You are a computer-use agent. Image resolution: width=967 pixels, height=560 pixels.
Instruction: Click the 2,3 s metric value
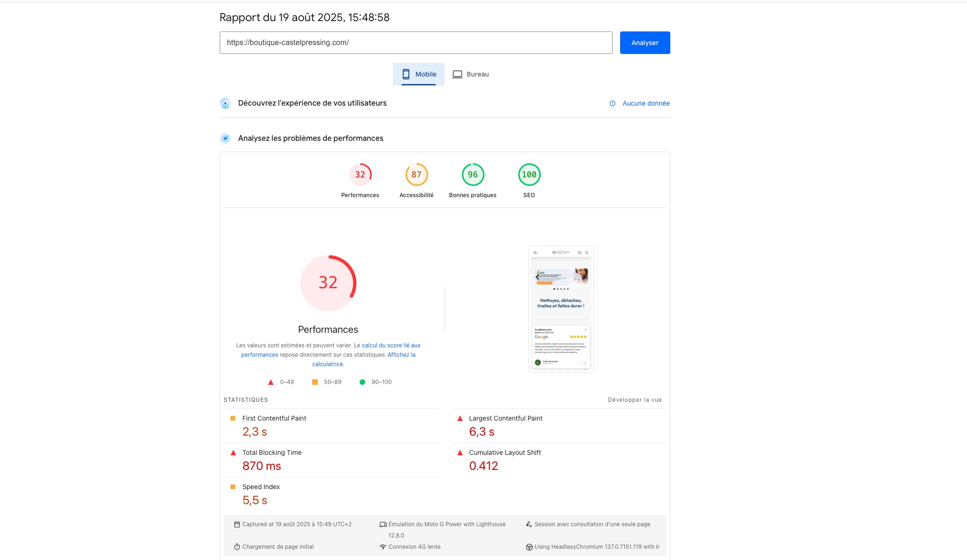tap(254, 432)
